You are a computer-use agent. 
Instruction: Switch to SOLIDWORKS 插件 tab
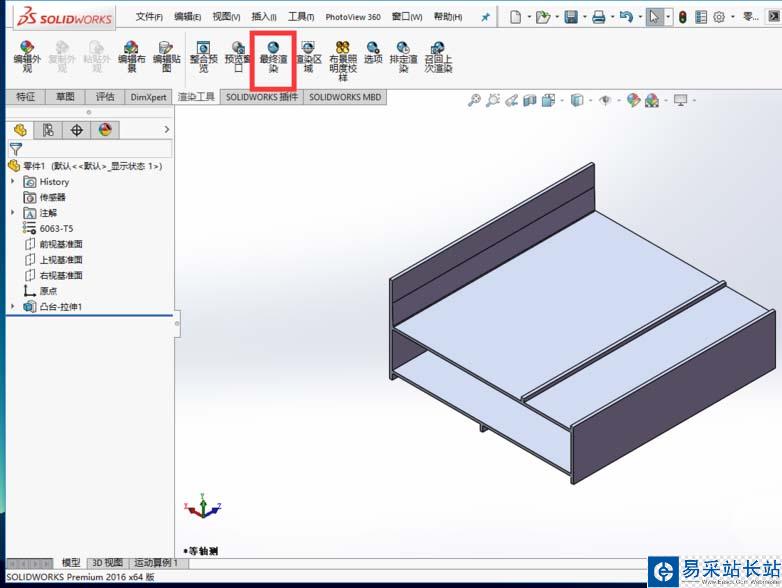[x=261, y=97]
